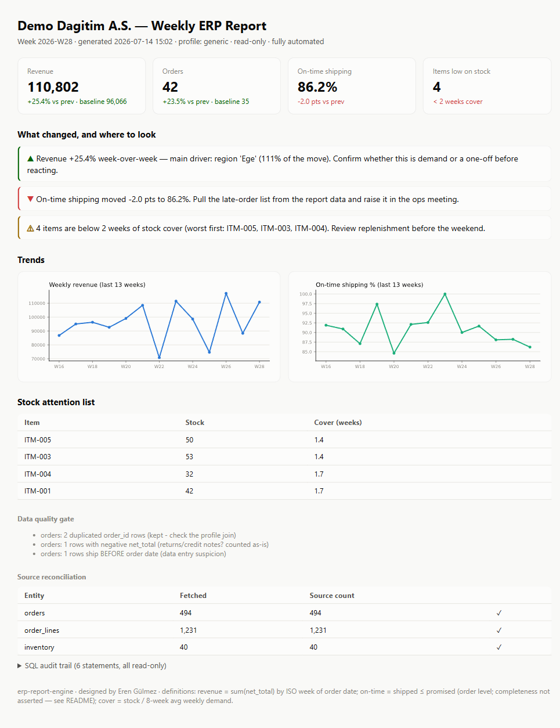Click the 'ship BEFORE order date' bullet
Screen dimensions: 560x728
click(x=133, y=554)
